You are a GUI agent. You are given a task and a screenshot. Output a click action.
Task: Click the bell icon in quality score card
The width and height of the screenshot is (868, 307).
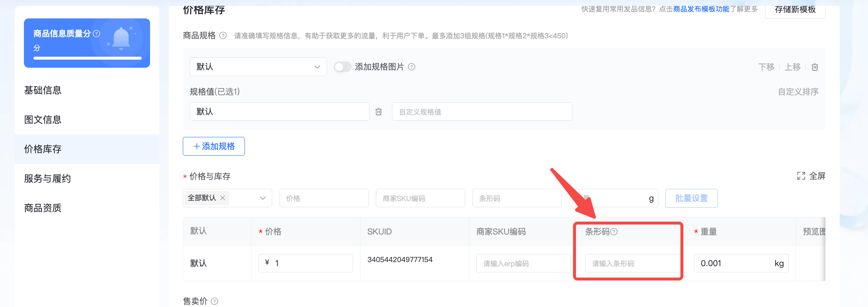tap(121, 39)
